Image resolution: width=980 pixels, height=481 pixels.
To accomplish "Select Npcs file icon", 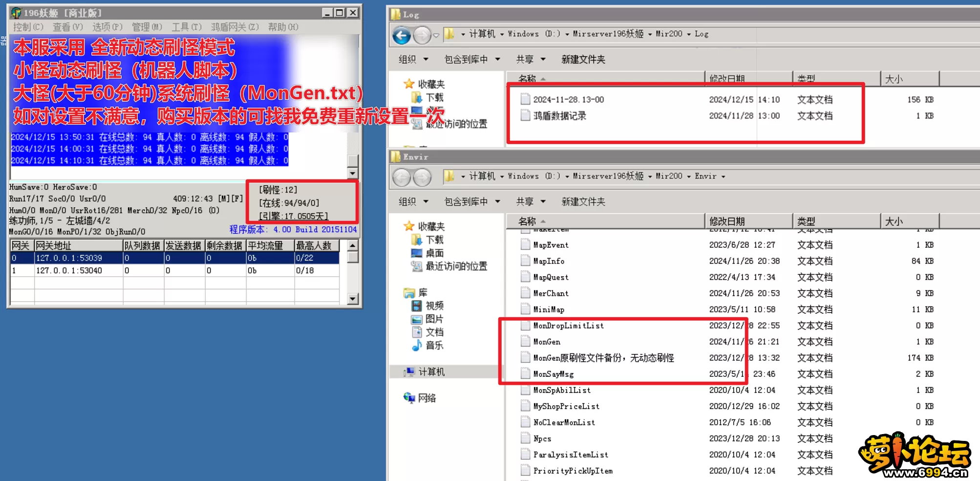I will pyautogui.click(x=525, y=438).
